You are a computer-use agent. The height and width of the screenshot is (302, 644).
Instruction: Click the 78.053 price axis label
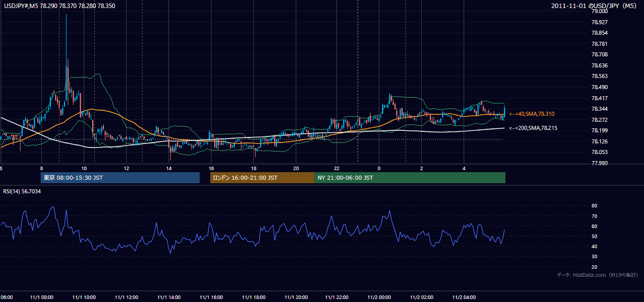pos(600,152)
